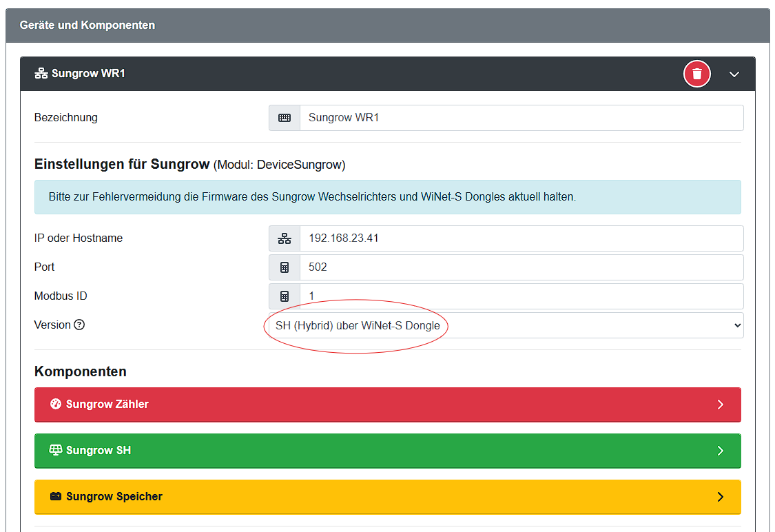775x532 pixels.
Task: Click the firmware notice in the blue info box
Action: pos(387,197)
